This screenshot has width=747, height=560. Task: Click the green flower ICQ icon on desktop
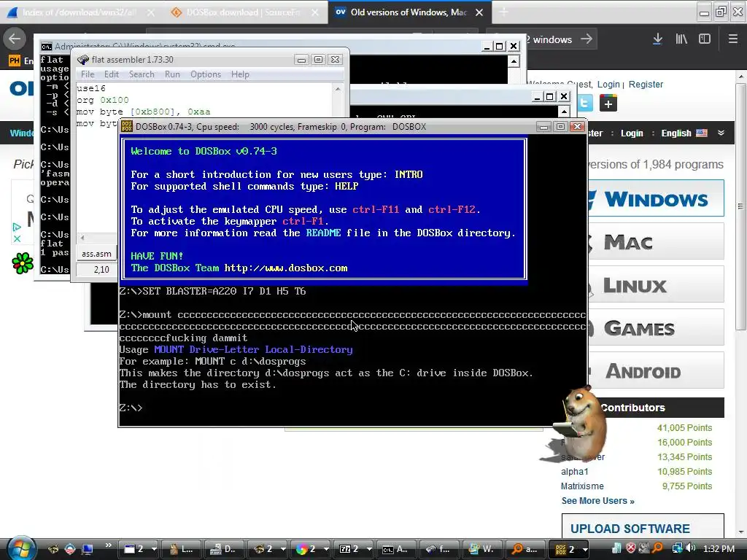pyautogui.click(x=23, y=262)
